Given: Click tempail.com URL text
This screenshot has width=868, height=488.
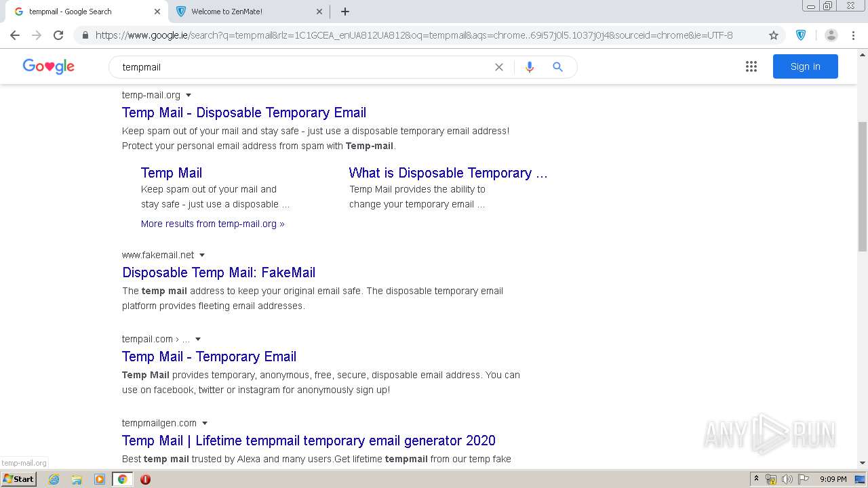Looking at the screenshot, I should [x=147, y=339].
